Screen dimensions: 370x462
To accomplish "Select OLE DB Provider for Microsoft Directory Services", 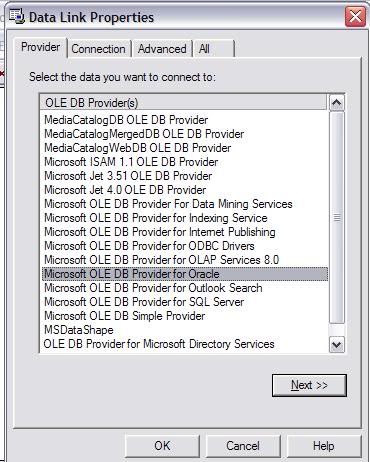I will tap(159, 344).
